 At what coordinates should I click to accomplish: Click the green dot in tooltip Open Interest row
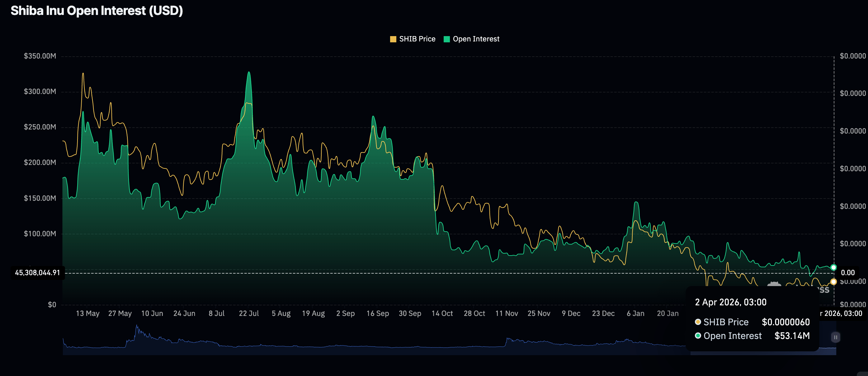click(698, 336)
